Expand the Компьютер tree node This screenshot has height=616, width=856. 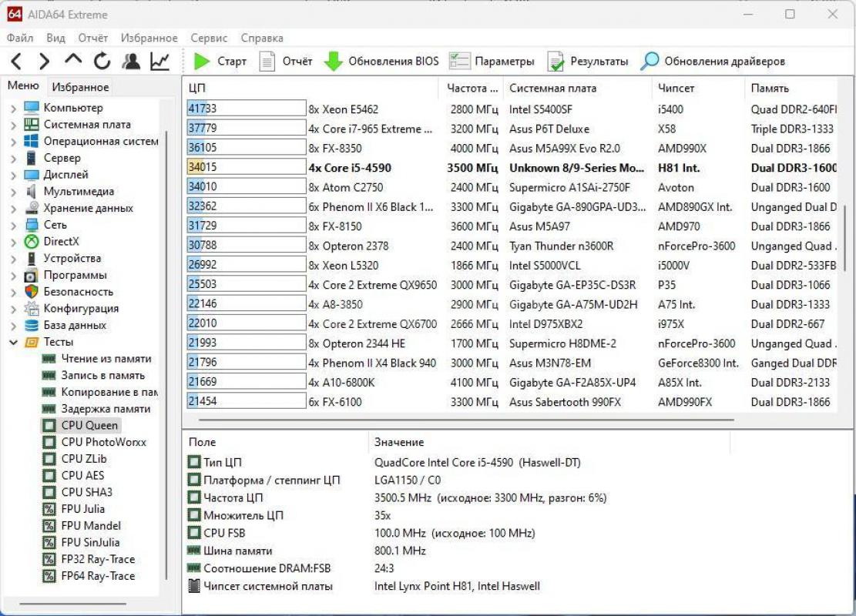click(13, 109)
